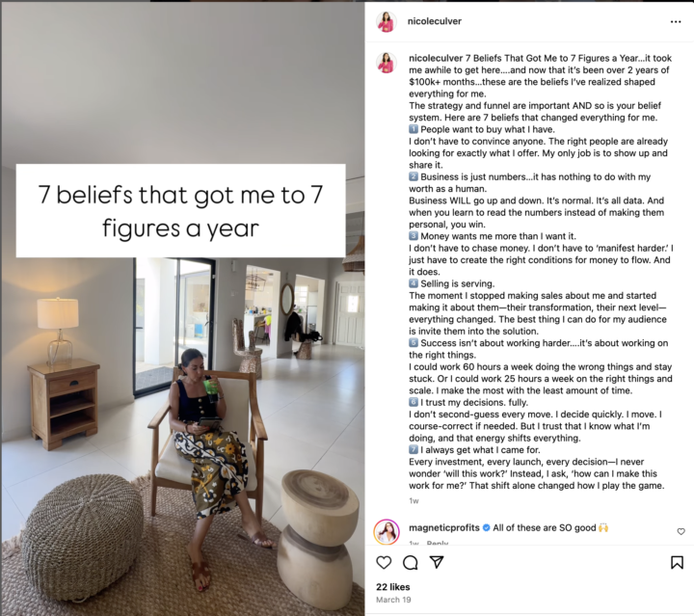Open the three-dot more options menu
The image size is (694, 616).
pos(676,21)
